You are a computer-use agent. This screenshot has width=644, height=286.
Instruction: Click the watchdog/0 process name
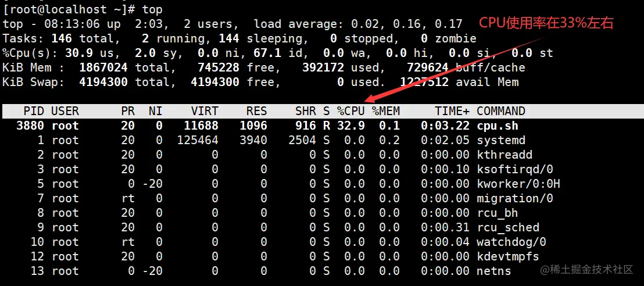pyautogui.click(x=511, y=242)
